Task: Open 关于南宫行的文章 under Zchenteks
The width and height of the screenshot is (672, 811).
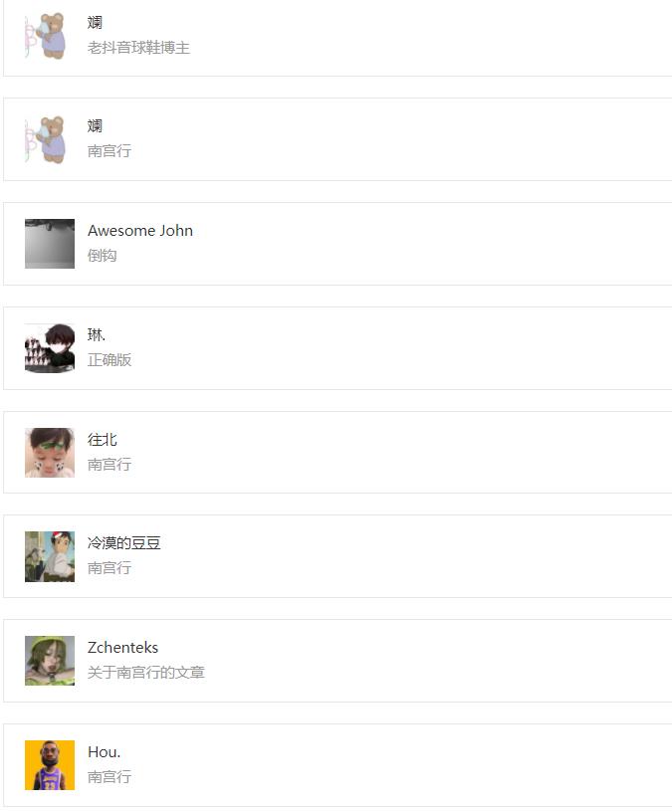Action: click(146, 673)
